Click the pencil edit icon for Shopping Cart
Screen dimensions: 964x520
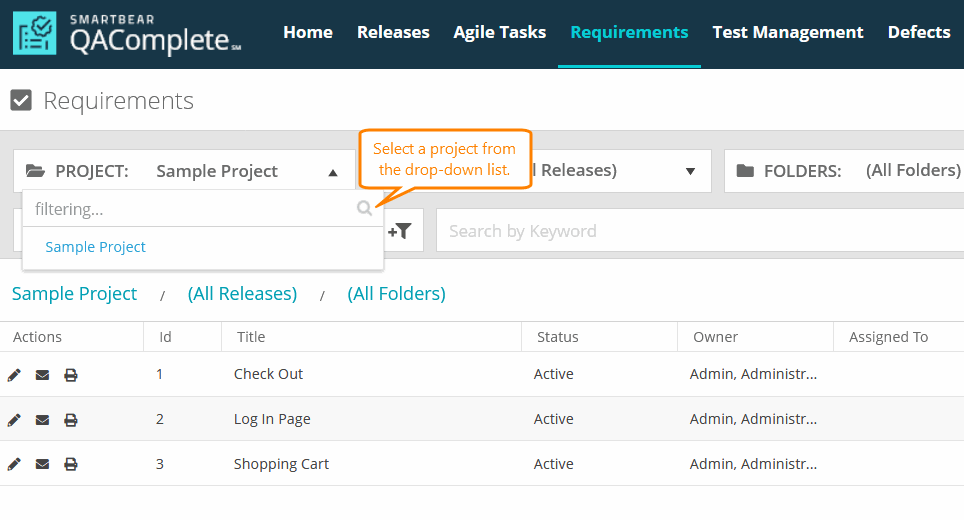click(14, 465)
